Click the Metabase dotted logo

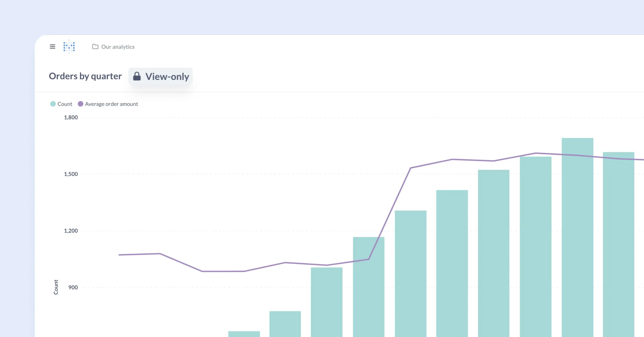pyautogui.click(x=69, y=46)
